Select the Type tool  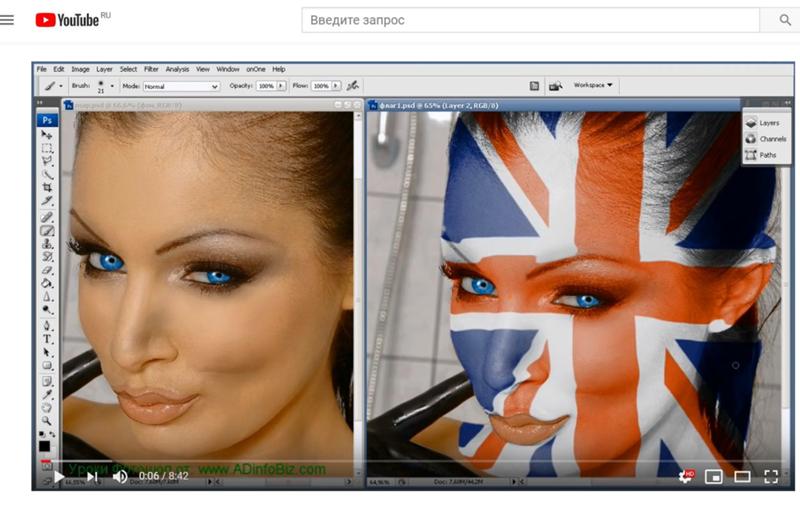(47, 339)
